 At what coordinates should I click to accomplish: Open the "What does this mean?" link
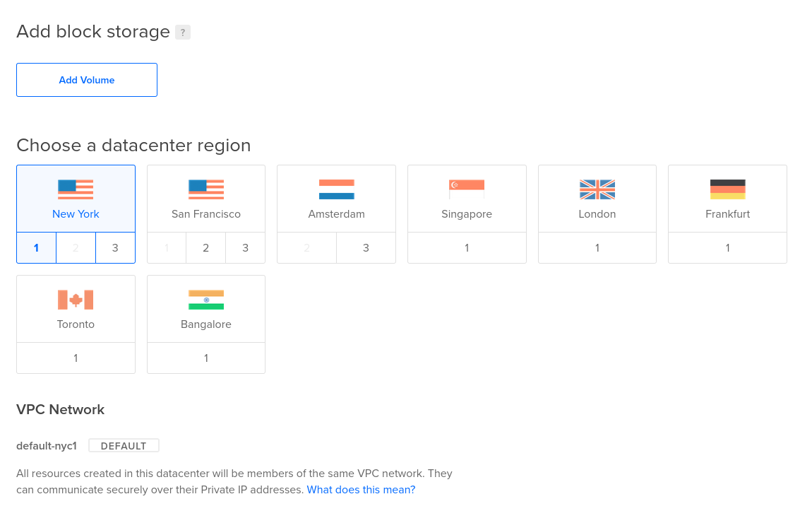point(361,490)
